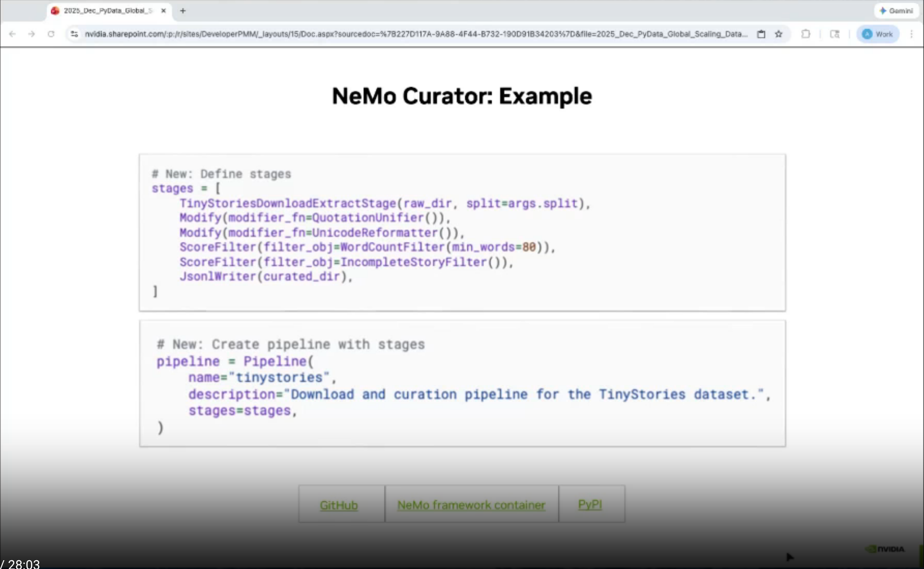Screen dimensions: 924x569
Task: Open the PyPI link
Action: 590,504
